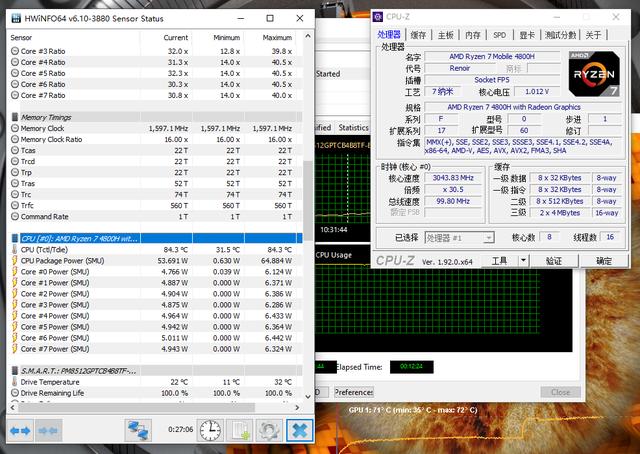Screen dimensions: 640x454
Task: Click the network remote monitoring icon in HWiNFO
Action: click(x=137, y=429)
